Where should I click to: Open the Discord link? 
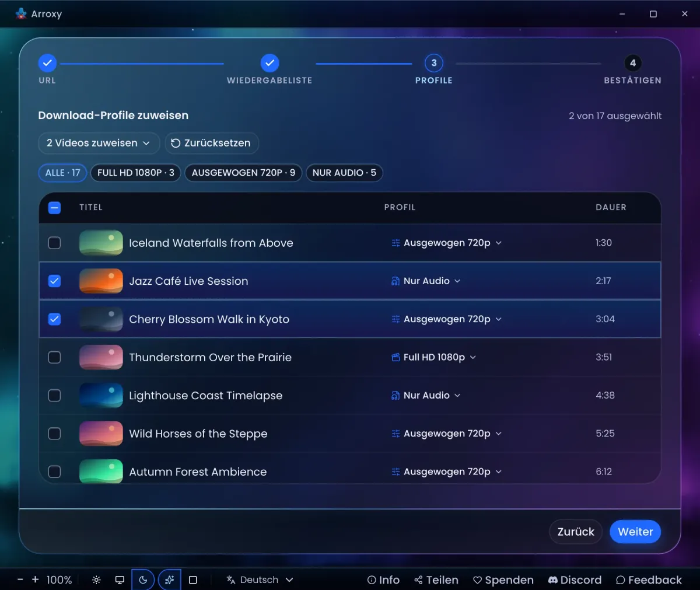(575, 580)
